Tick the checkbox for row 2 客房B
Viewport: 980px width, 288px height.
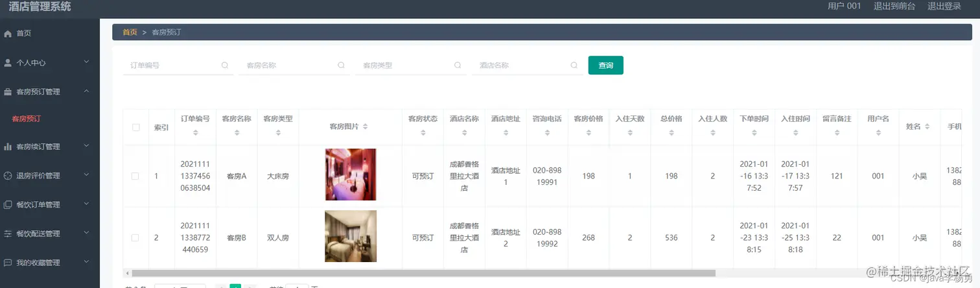135,238
